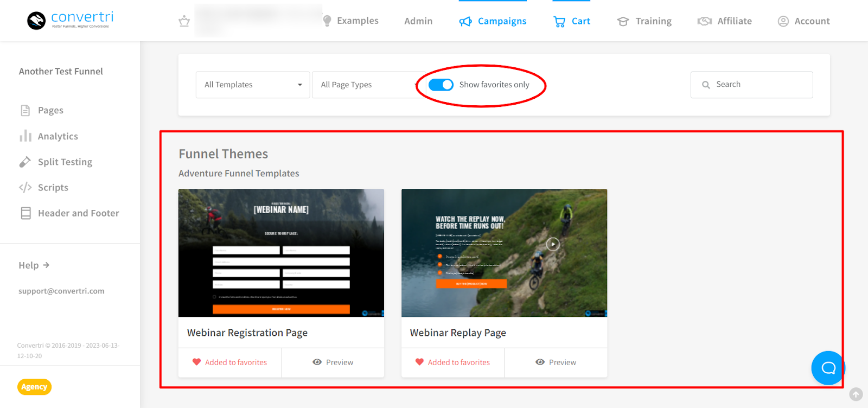Open the All Templates dropdown

pos(253,85)
